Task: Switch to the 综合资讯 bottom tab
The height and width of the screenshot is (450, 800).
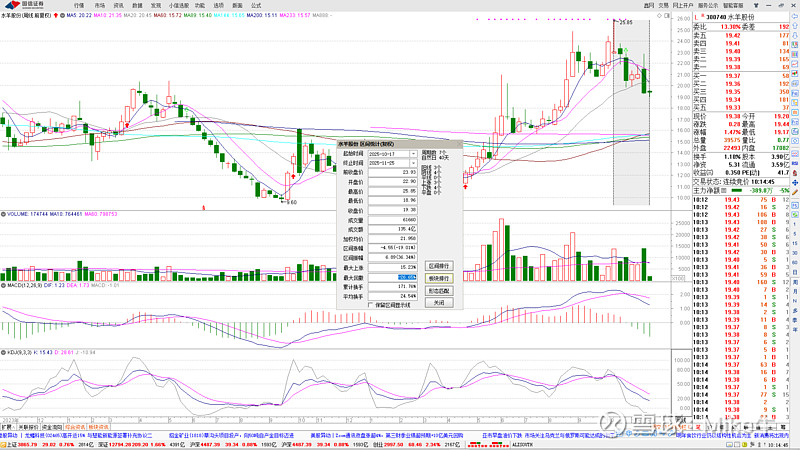Action: pyautogui.click(x=76, y=427)
